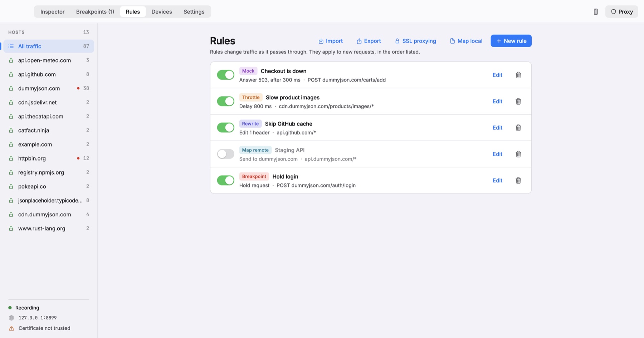Viewport: 644px width, 338px height.
Task: Select host jsonplaceholder.typicode...
Action: 49,201
